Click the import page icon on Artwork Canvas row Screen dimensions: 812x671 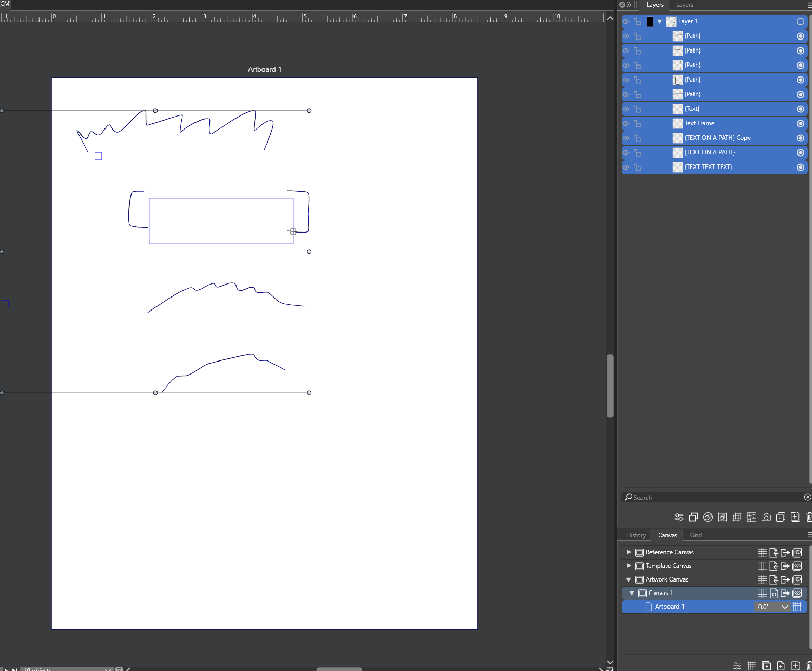[x=774, y=579]
